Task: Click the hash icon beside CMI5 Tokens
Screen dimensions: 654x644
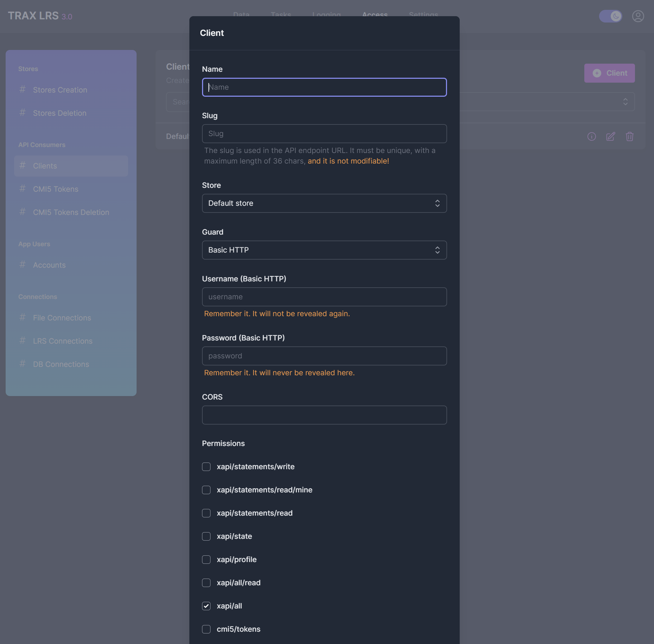Action: click(x=23, y=189)
